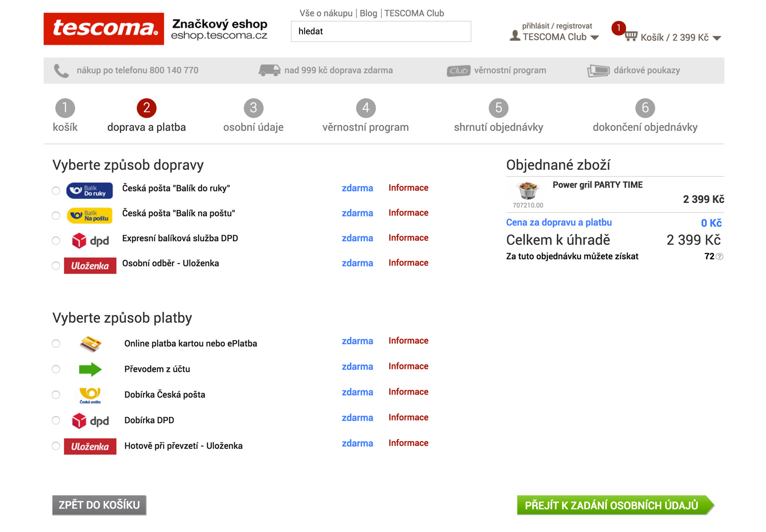Open Informace for Online platba kartou

(408, 341)
